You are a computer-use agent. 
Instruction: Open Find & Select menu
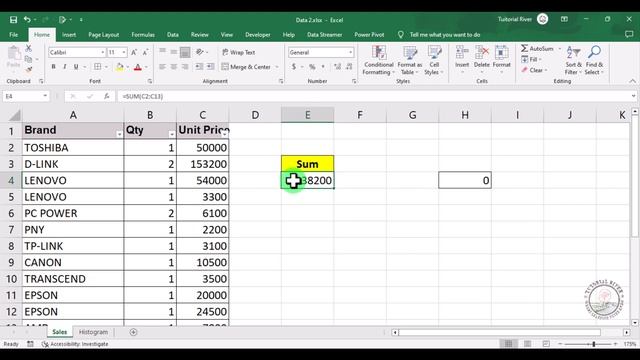pos(594,60)
